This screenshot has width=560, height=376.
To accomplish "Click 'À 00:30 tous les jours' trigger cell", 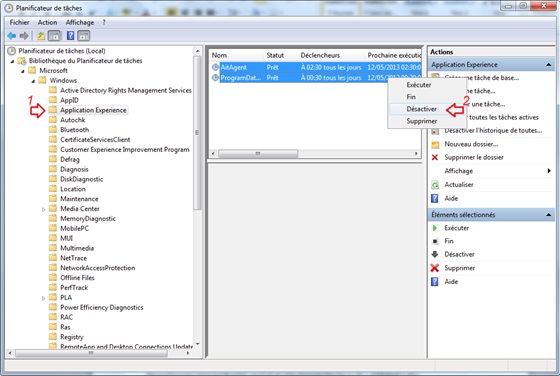I will (331, 77).
